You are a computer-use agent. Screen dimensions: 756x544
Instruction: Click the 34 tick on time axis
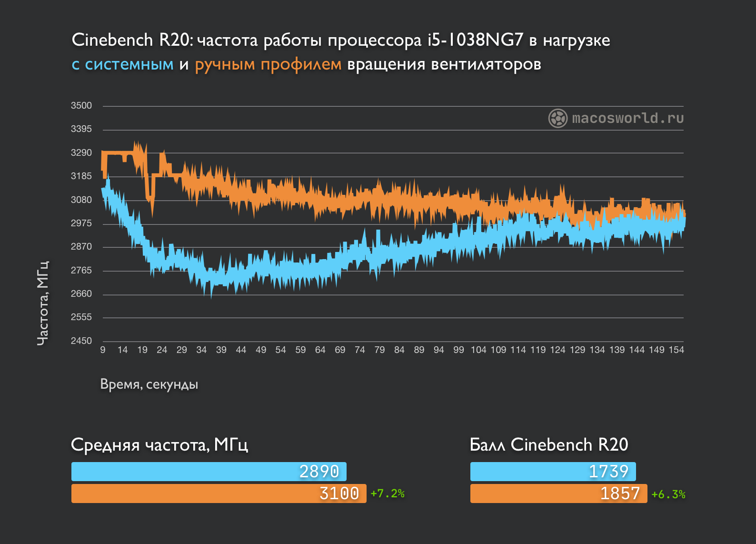pos(202,350)
